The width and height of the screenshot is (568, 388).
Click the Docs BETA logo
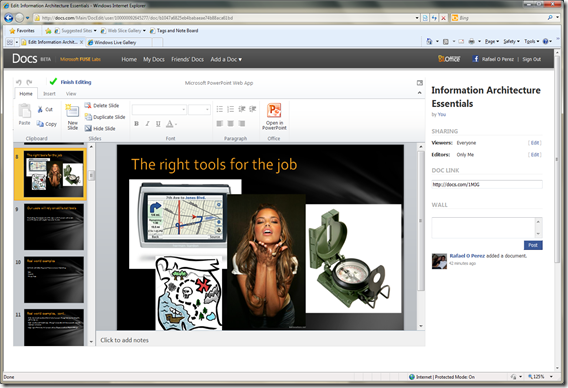click(x=32, y=58)
